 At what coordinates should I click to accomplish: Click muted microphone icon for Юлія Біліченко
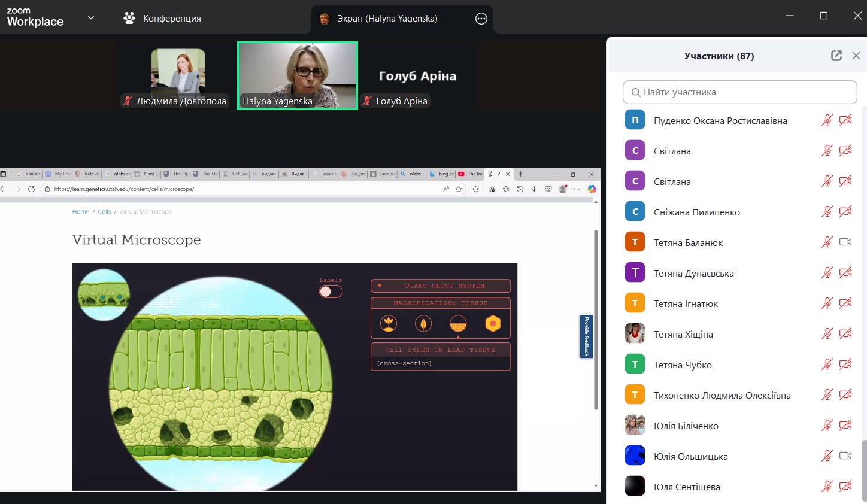[827, 426]
